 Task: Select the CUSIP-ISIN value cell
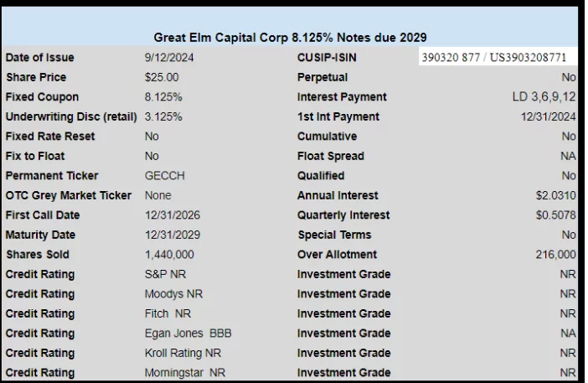[x=498, y=57]
